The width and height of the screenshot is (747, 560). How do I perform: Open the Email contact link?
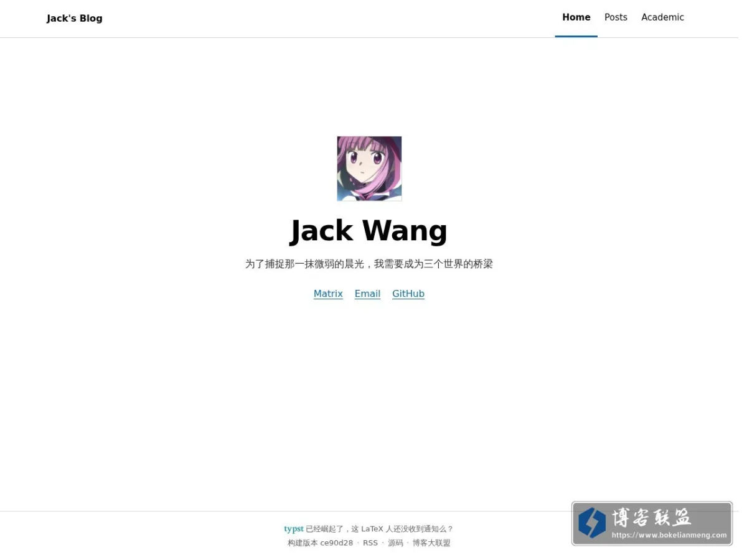[367, 294]
